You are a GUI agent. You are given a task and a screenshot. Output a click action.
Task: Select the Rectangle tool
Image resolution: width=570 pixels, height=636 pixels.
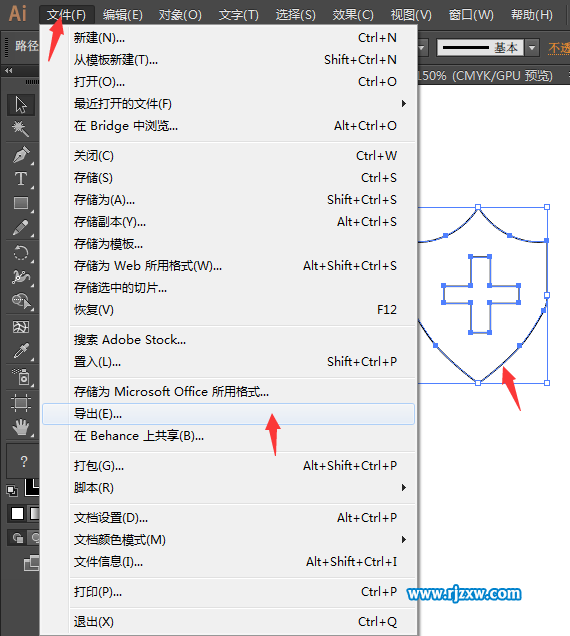coord(21,203)
